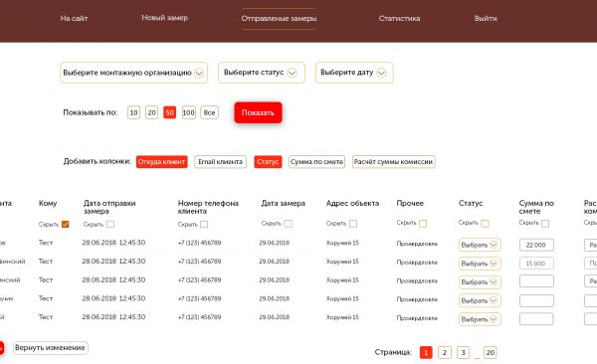This screenshot has width=597, height=364.
Task: Select the Отправленые замеры tab
Action: (x=279, y=18)
